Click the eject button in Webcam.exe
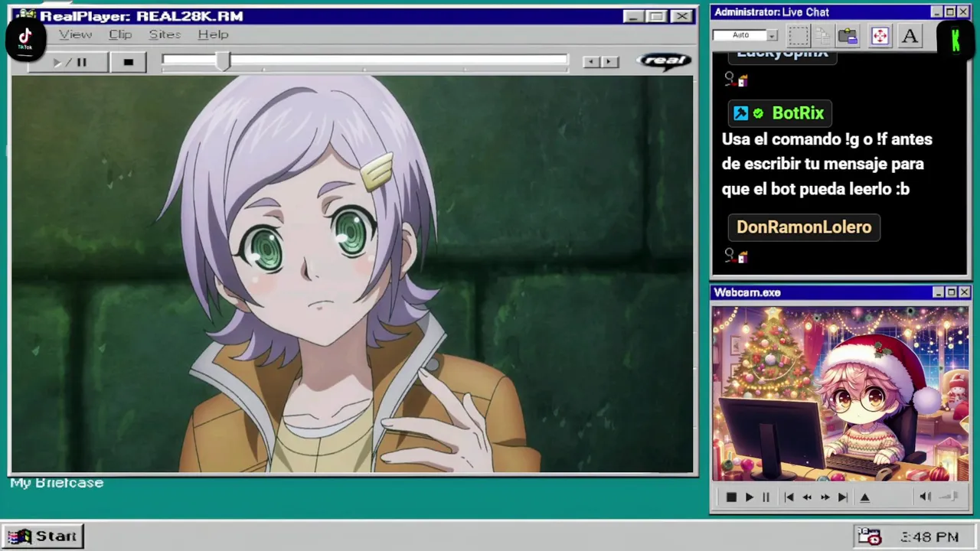 865,497
